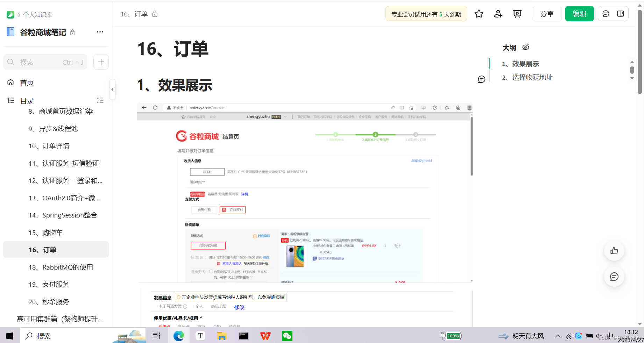644x343 pixels.
Task: Click the add collaborator icon
Action: point(498,14)
